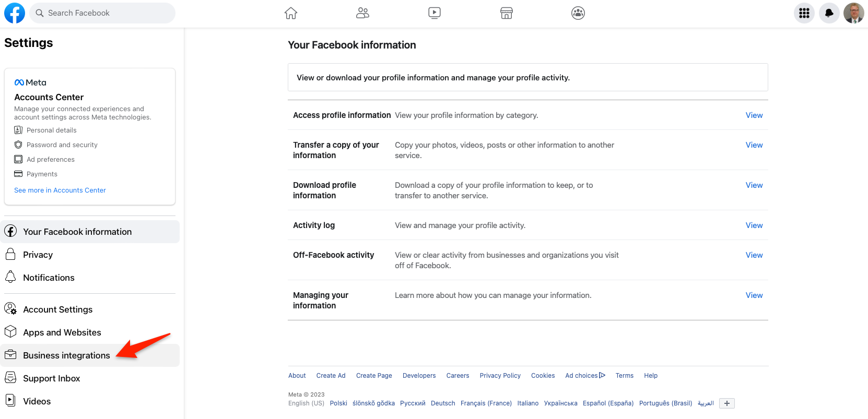Open Account Settings in sidebar
This screenshot has height=419, width=868.
(57, 309)
